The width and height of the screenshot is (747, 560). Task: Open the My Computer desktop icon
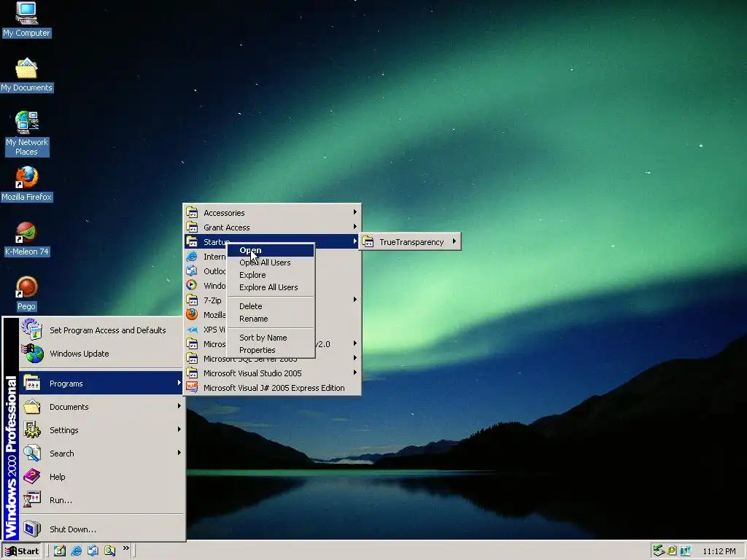point(26,20)
